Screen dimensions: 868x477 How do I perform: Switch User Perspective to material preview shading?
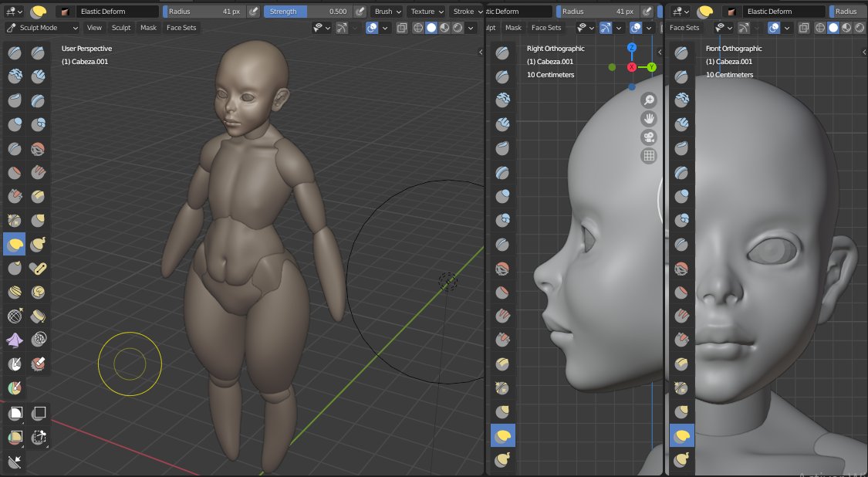coord(444,28)
